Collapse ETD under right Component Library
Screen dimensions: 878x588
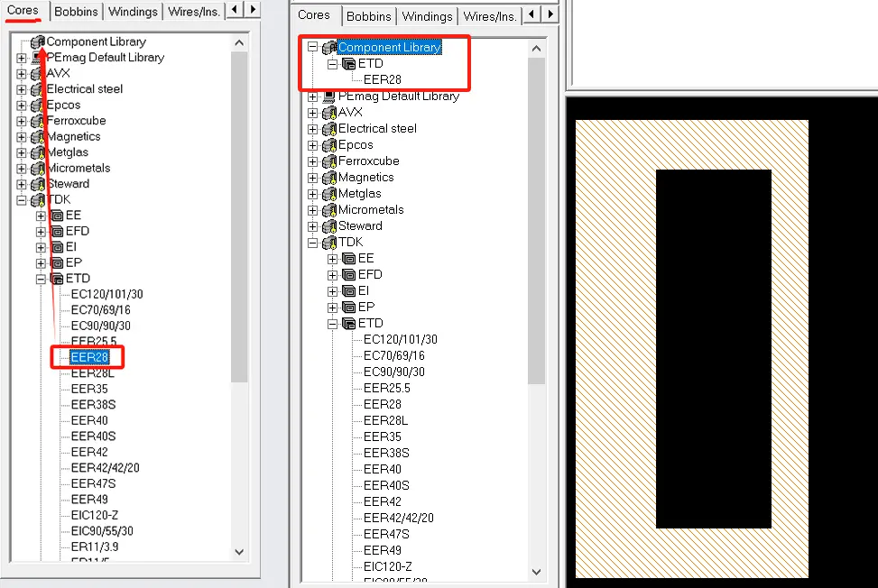coord(333,64)
